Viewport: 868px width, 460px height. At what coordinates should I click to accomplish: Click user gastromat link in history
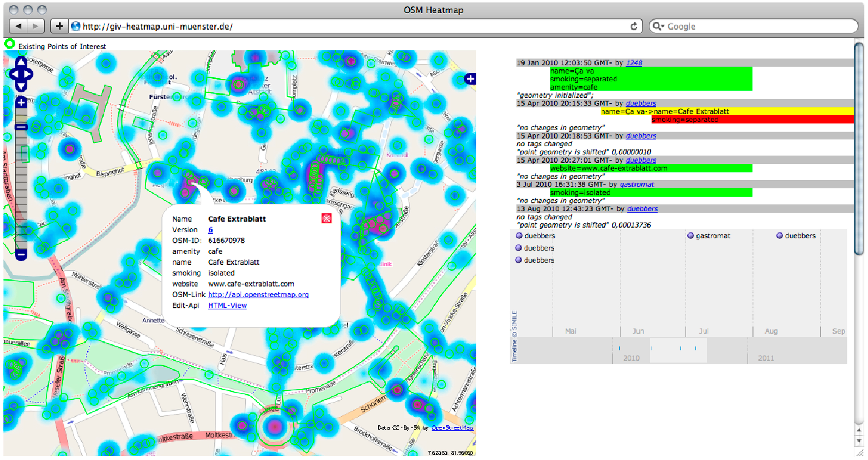637,185
